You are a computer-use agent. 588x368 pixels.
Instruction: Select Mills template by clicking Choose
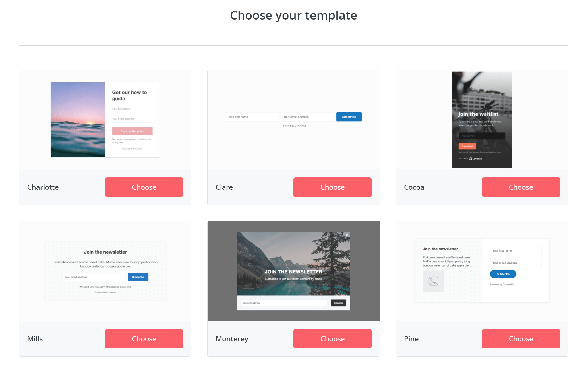tap(144, 338)
